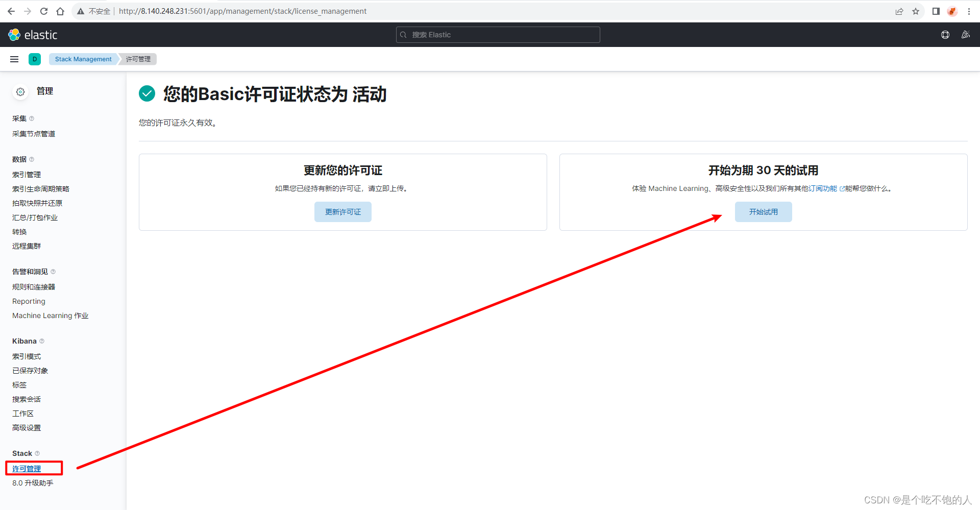Open the browser side panel icon
The width and height of the screenshot is (980, 510).
(936, 11)
